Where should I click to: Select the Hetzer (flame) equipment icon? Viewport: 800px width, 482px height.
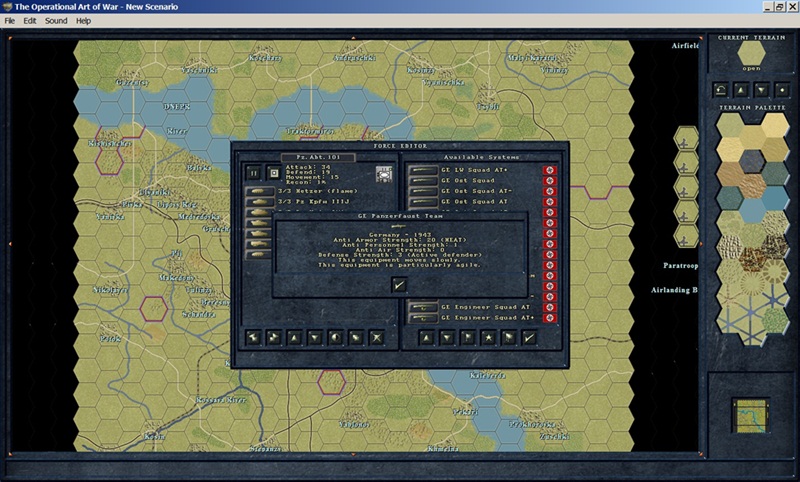[259, 191]
